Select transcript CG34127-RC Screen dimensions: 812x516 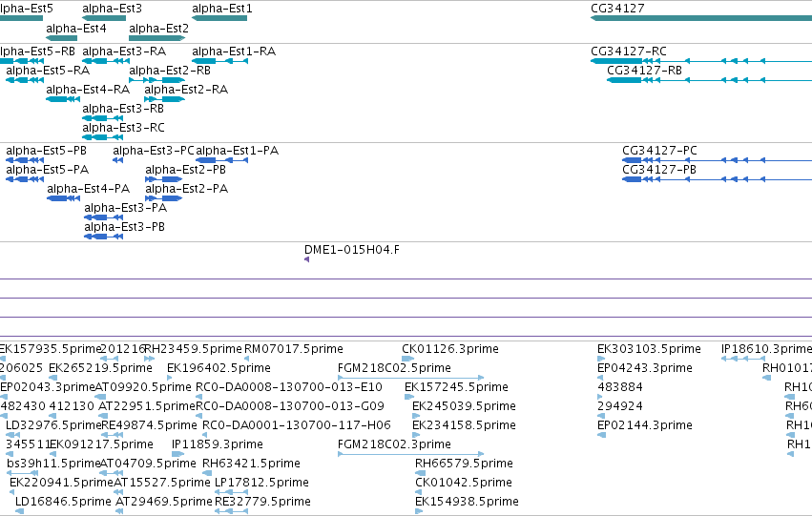(x=701, y=61)
